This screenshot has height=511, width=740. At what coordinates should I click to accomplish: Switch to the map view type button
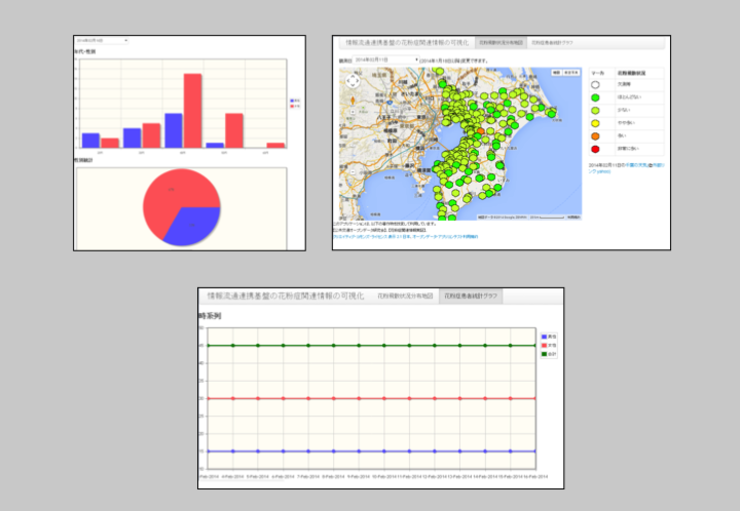(556, 73)
